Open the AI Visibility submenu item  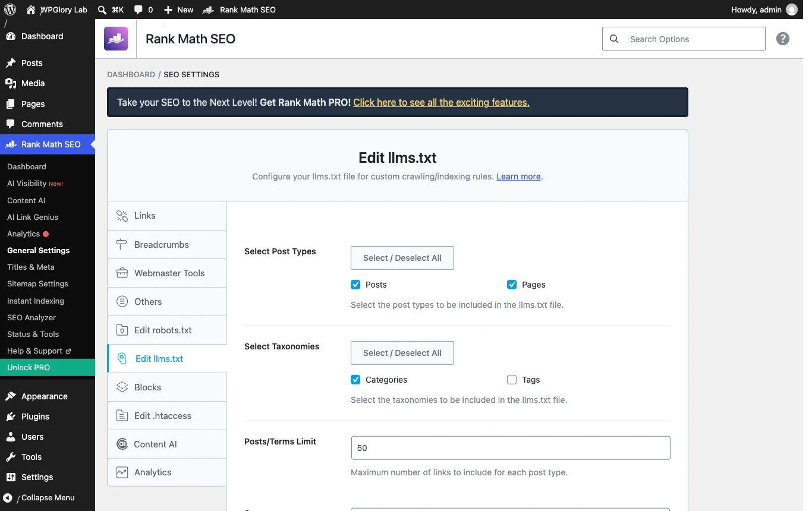pos(35,184)
